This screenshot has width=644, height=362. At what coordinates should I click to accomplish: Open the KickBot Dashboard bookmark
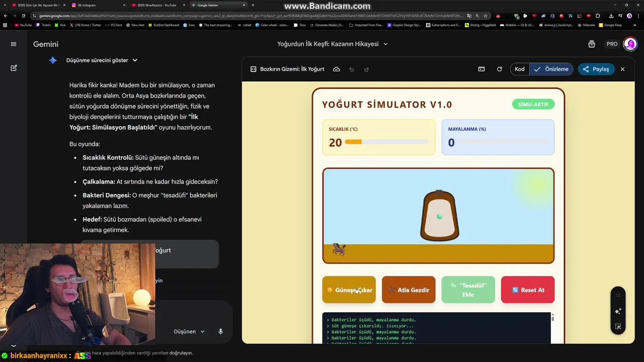pos(164,25)
